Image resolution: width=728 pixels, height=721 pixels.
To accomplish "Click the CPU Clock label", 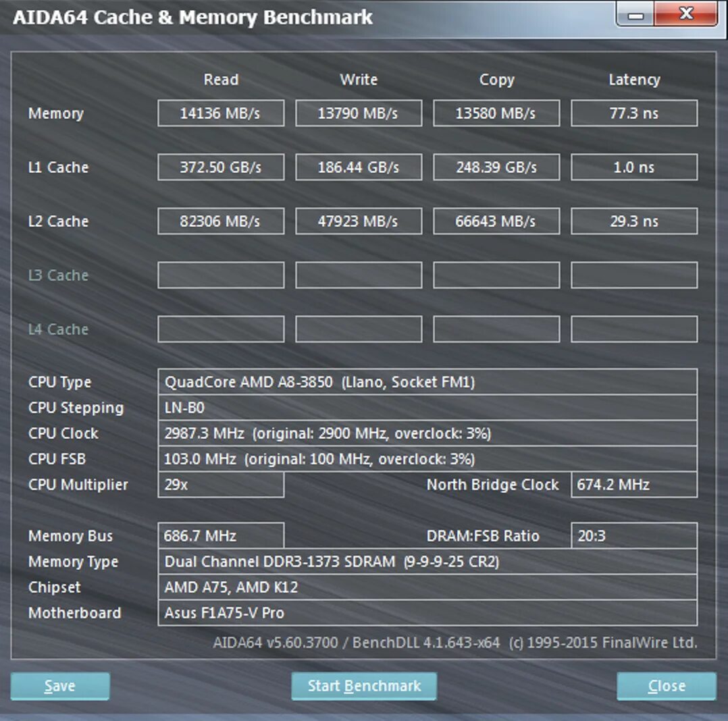I will click(x=63, y=433).
